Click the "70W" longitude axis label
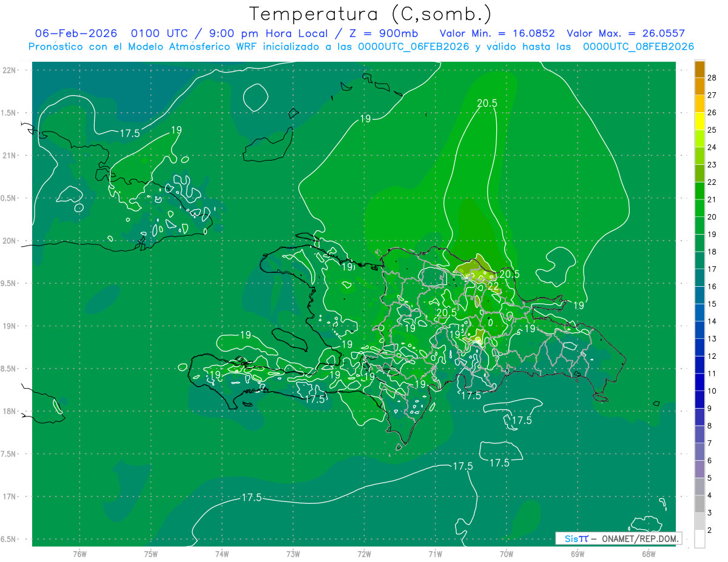The height and width of the screenshot is (562, 728). pyautogui.click(x=507, y=554)
